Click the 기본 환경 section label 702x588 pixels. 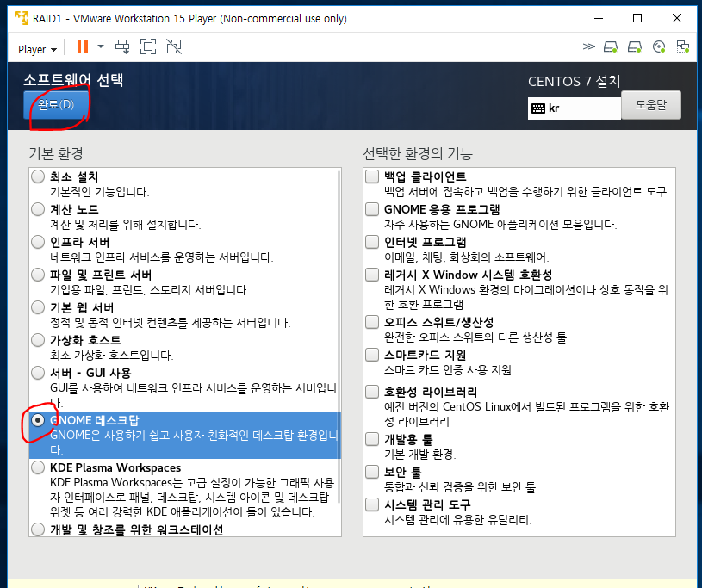pyautogui.click(x=56, y=153)
